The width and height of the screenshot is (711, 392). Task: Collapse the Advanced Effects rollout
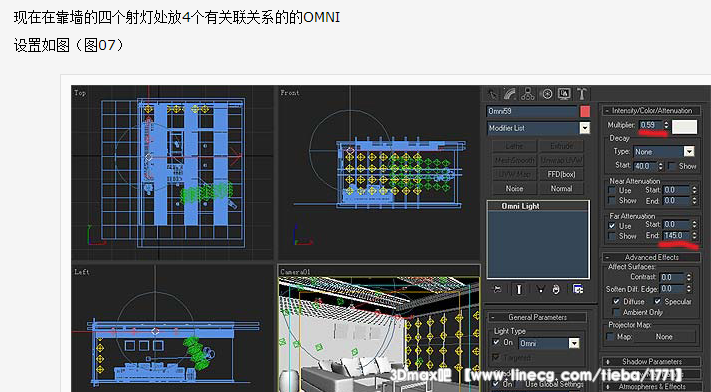651,257
